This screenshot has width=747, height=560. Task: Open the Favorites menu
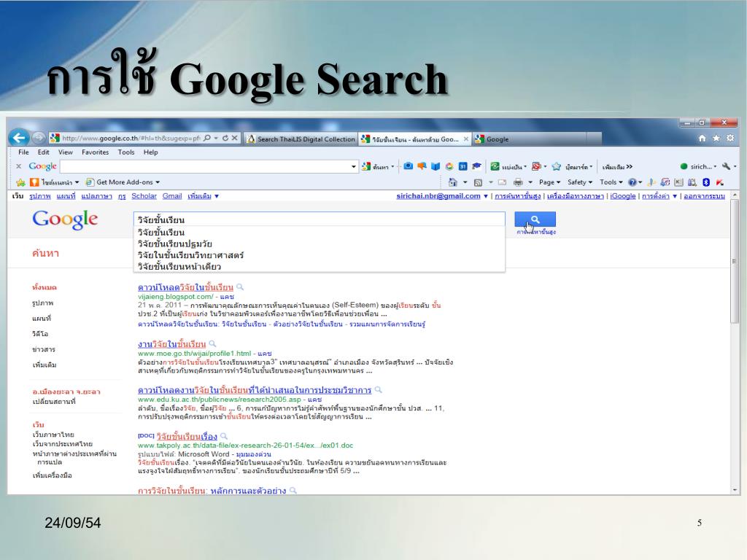[96, 152]
